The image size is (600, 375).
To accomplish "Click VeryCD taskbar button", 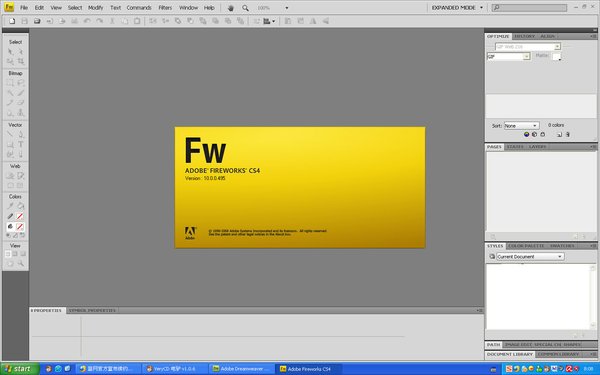I will tap(174, 369).
